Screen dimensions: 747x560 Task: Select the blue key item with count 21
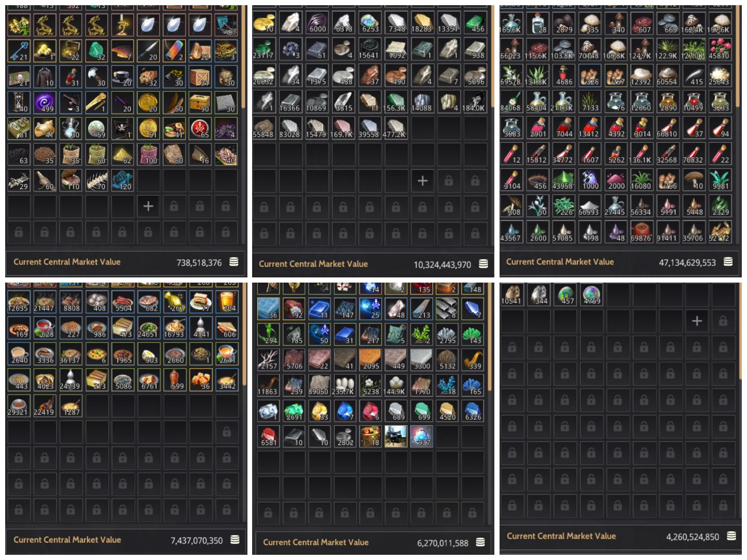pos(19,50)
